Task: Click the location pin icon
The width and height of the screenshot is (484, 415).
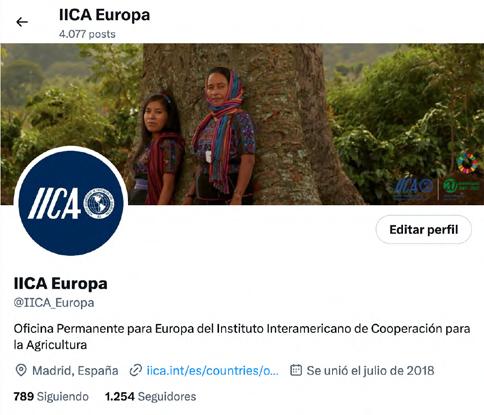Action: pyautogui.click(x=21, y=370)
